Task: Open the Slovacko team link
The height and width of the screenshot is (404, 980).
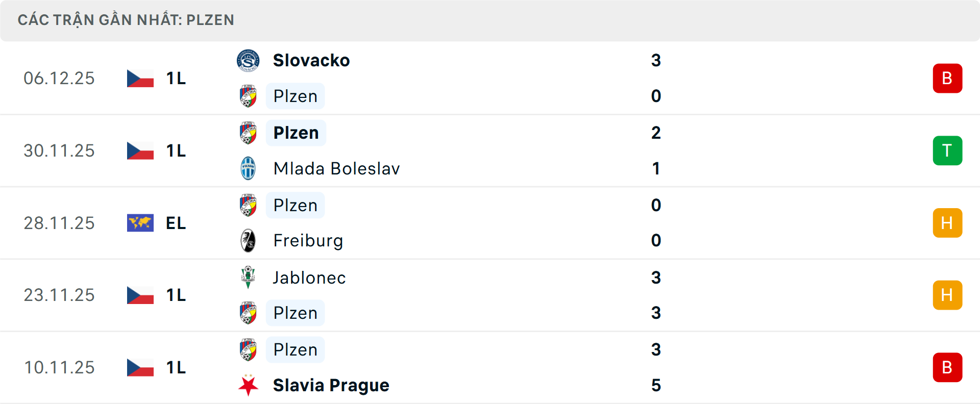Action: point(311,61)
